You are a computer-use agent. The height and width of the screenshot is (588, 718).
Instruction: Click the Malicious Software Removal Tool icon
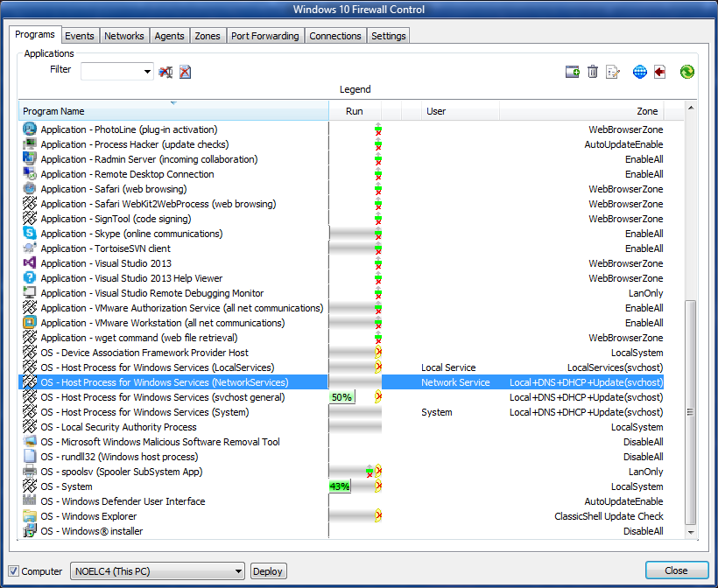pos(29,442)
